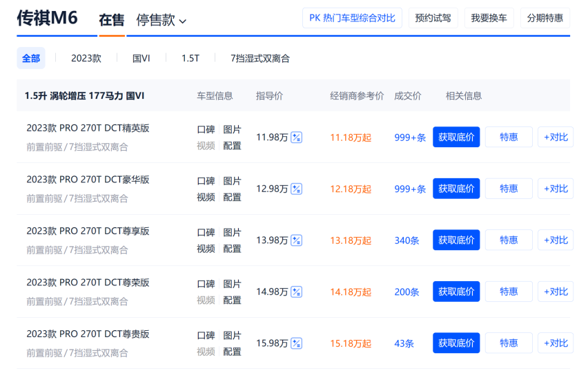The height and width of the screenshot is (380, 588).
Task: View 43条 transaction prices
Action: coord(404,343)
